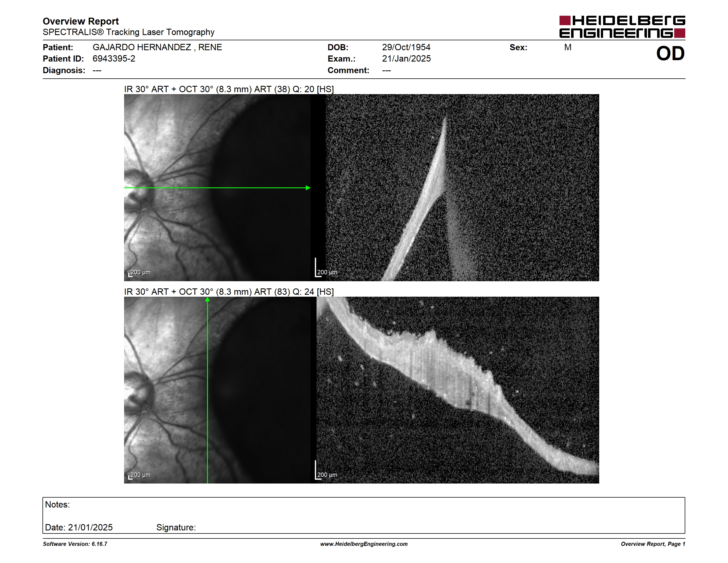Click Patient ID value '6943395-2'
Image resolution: width=728 pixels, height=563 pixels.
point(114,59)
